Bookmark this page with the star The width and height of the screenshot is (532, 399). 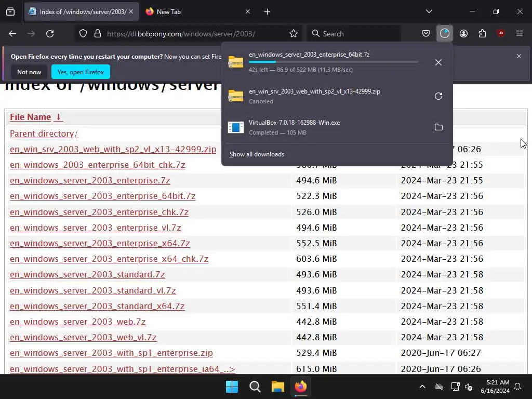tap(294, 34)
